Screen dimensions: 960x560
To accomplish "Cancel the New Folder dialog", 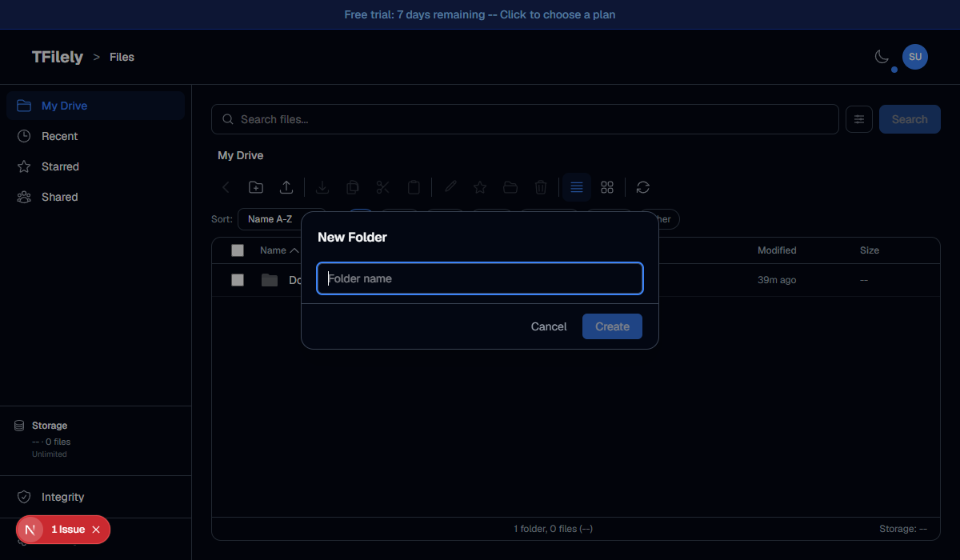I will [x=549, y=326].
